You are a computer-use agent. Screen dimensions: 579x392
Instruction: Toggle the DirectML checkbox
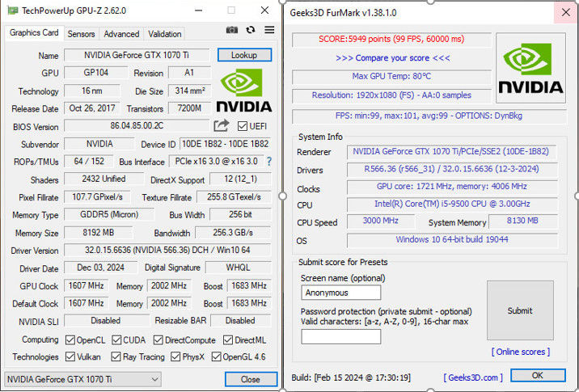(x=228, y=340)
